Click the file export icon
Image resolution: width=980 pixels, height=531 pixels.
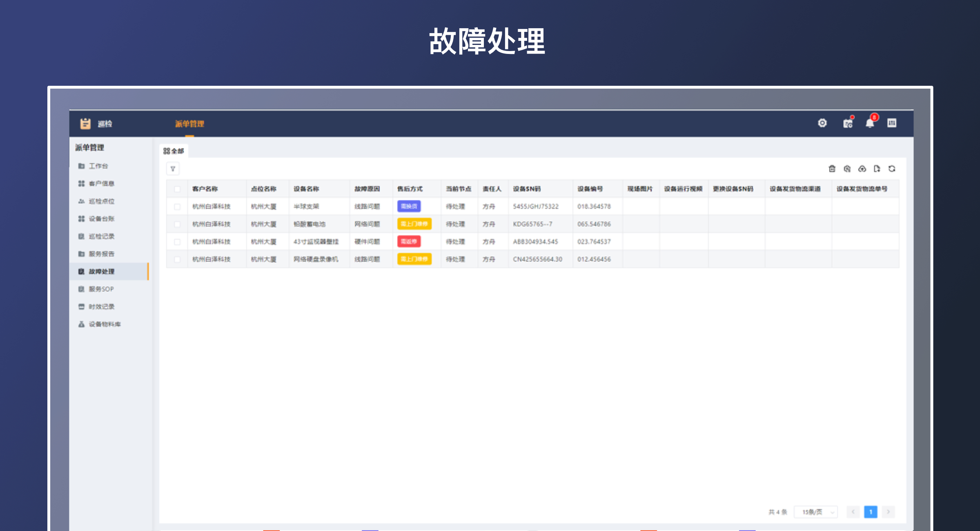tap(877, 169)
